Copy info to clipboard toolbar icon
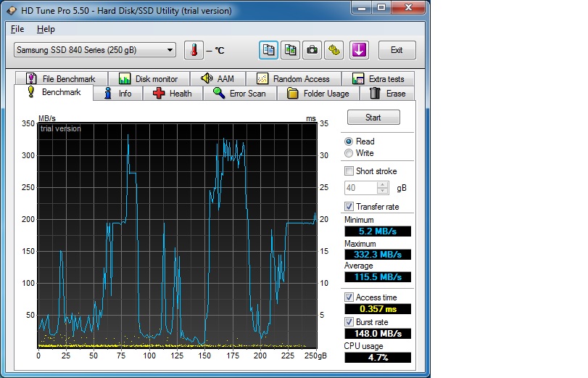Screen dimensions: 588x378 [x=268, y=50]
